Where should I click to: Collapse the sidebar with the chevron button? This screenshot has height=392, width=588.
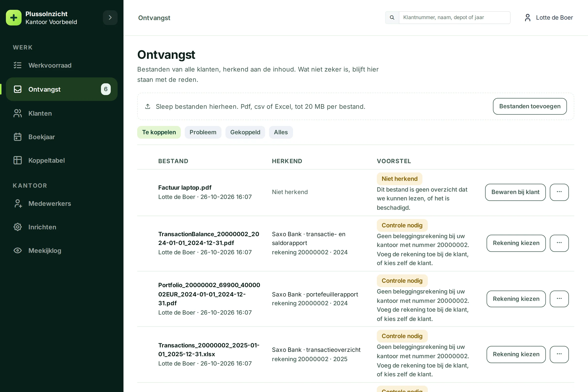(x=110, y=17)
